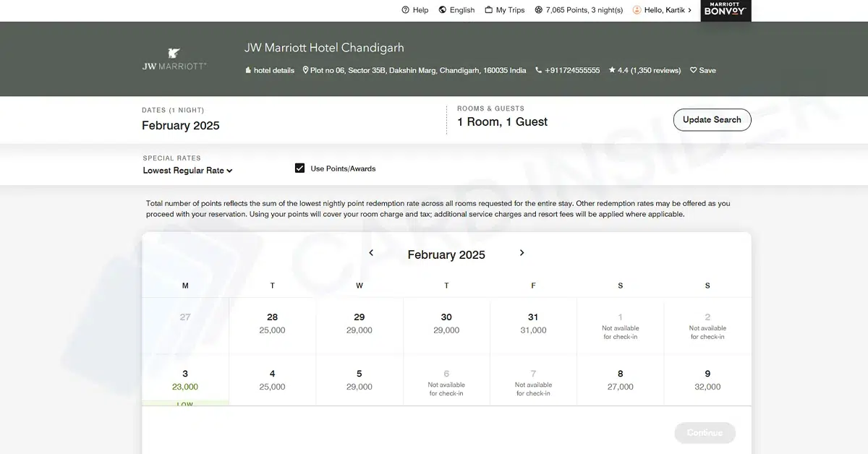The image size is (868, 454).
Task: Open the Help icon link
Action: (x=405, y=10)
